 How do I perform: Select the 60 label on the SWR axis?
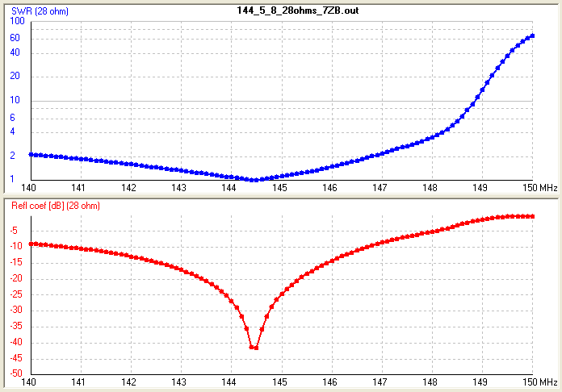[15, 38]
